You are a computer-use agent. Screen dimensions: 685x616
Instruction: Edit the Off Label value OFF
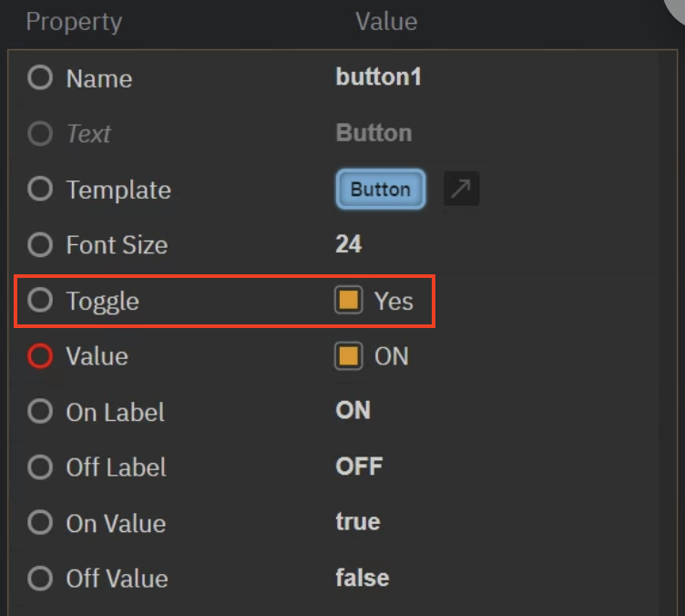[x=359, y=467]
